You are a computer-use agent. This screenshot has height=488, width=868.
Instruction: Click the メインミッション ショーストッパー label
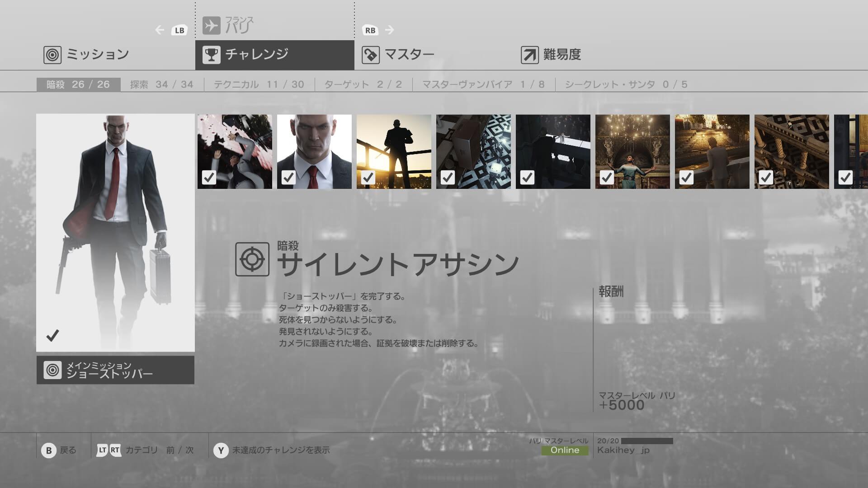115,370
